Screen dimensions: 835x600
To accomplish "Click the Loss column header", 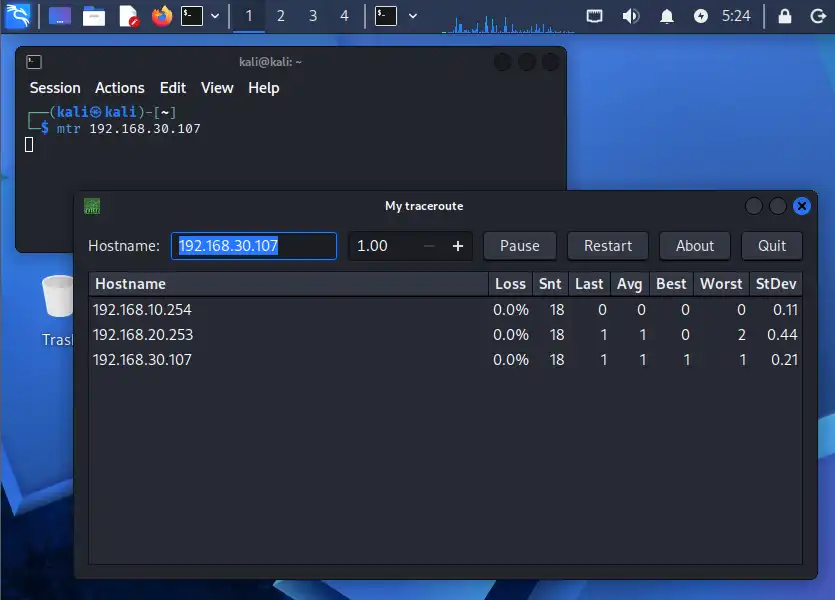I will pos(510,284).
